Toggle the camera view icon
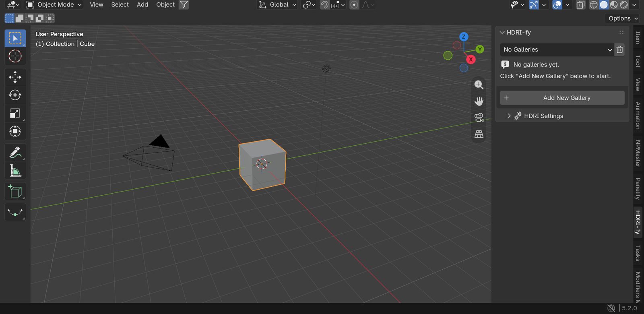Image resolution: width=644 pixels, height=314 pixels. click(x=479, y=118)
